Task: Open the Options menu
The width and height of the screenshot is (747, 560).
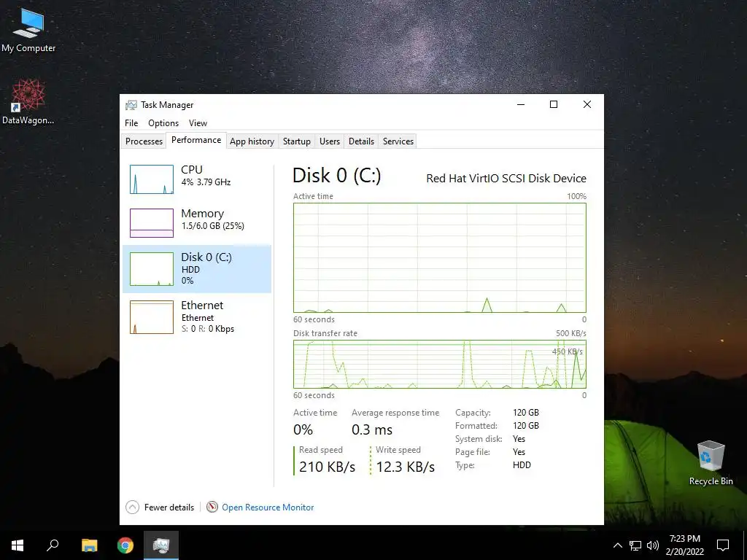Action: [163, 122]
